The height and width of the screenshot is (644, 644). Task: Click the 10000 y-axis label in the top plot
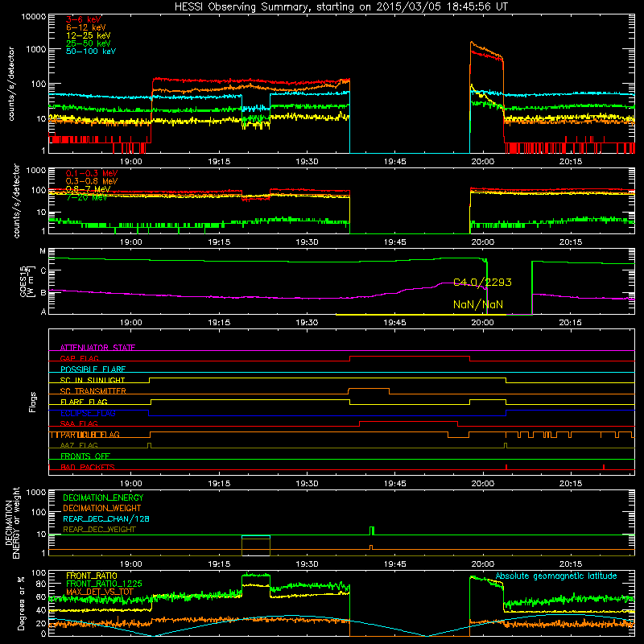34,17
